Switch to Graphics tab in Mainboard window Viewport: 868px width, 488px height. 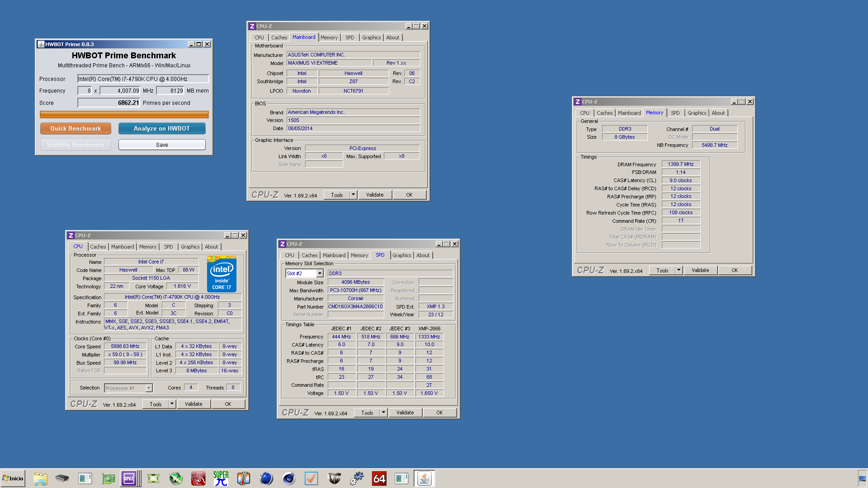pyautogui.click(x=371, y=38)
